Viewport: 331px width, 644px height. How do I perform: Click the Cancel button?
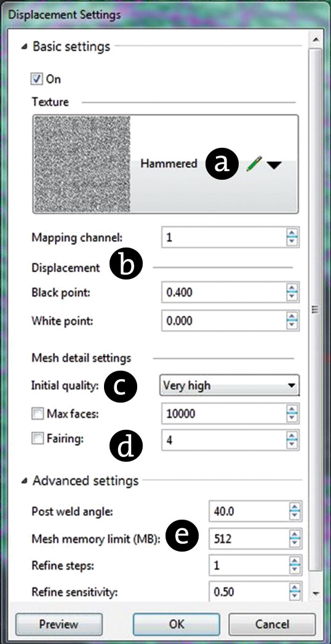pyautogui.click(x=272, y=624)
